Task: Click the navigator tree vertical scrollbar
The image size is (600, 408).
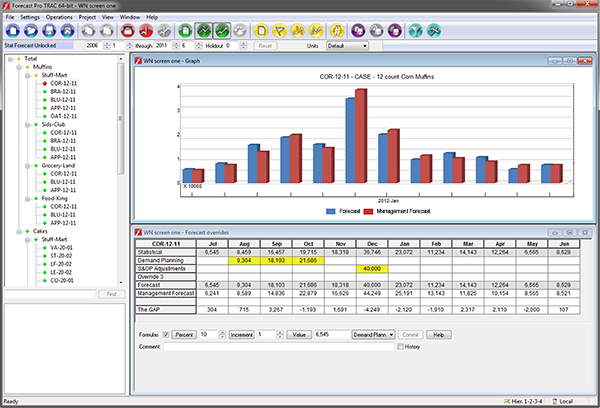Action: (121, 170)
